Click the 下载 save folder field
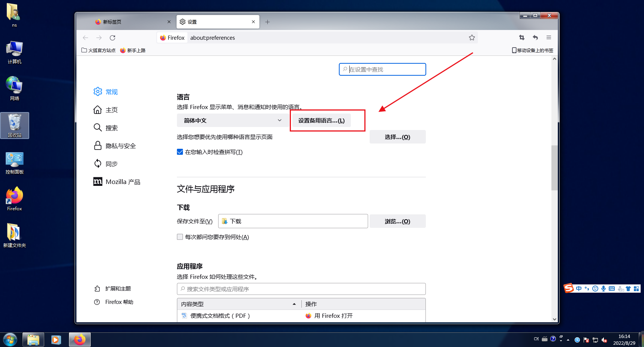 click(x=293, y=221)
